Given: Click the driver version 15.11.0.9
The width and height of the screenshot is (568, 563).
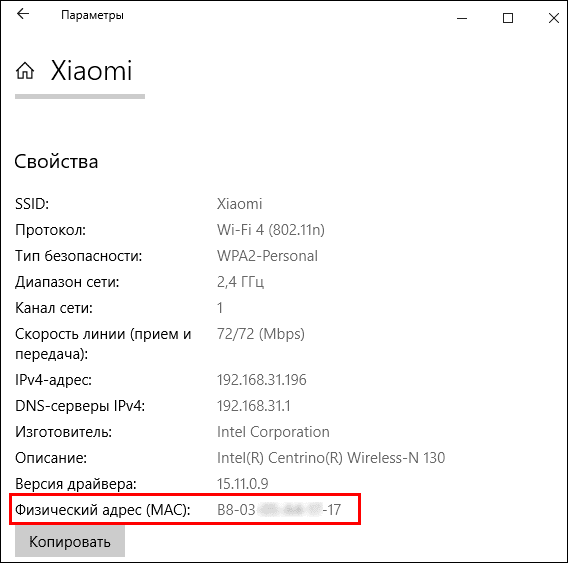Looking at the screenshot, I should [x=242, y=484].
